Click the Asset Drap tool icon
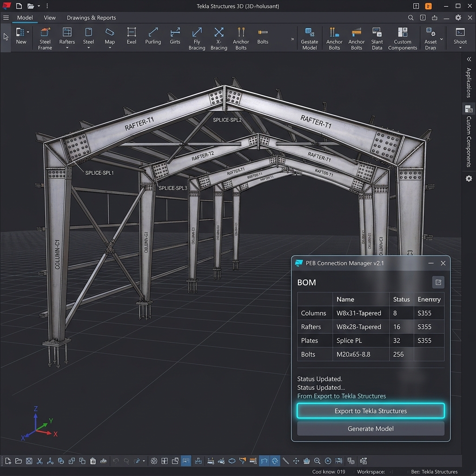 pos(430,32)
